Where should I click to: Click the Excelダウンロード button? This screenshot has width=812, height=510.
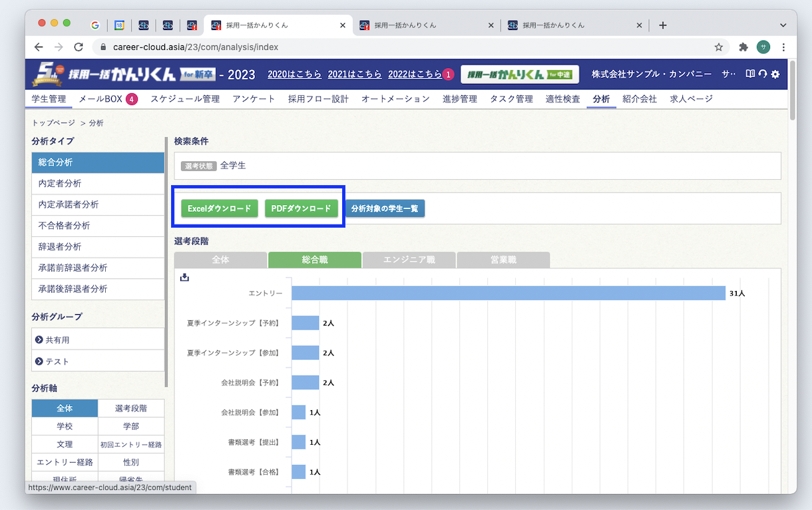click(219, 208)
